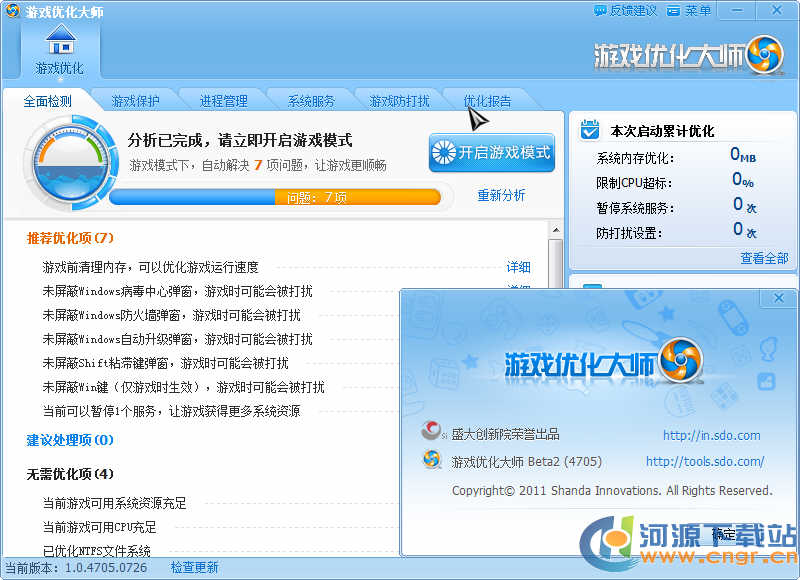Screen dimensions: 800x580
Task: Click the 确定 button in about dialog
Action: click(723, 534)
